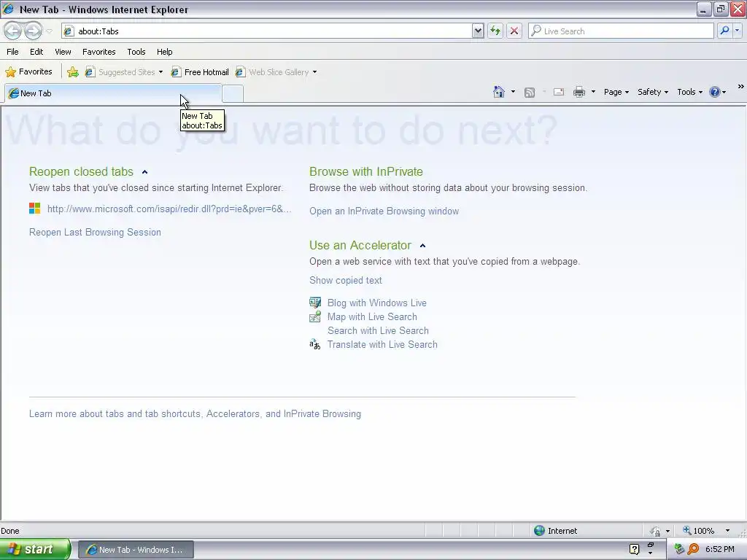This screenshot has width=747, height=560.
Task: Open the Free Hotmail favorite
Action: coord(200,72)
